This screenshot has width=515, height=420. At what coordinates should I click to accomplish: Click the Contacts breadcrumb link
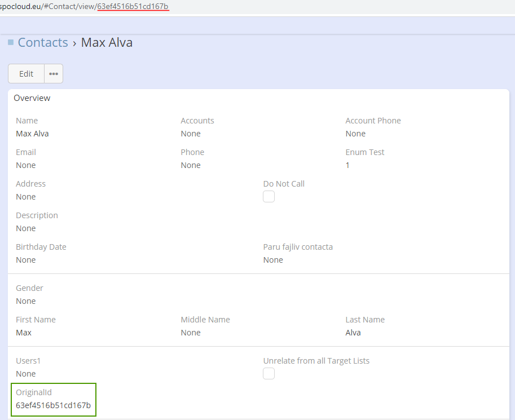43,42
